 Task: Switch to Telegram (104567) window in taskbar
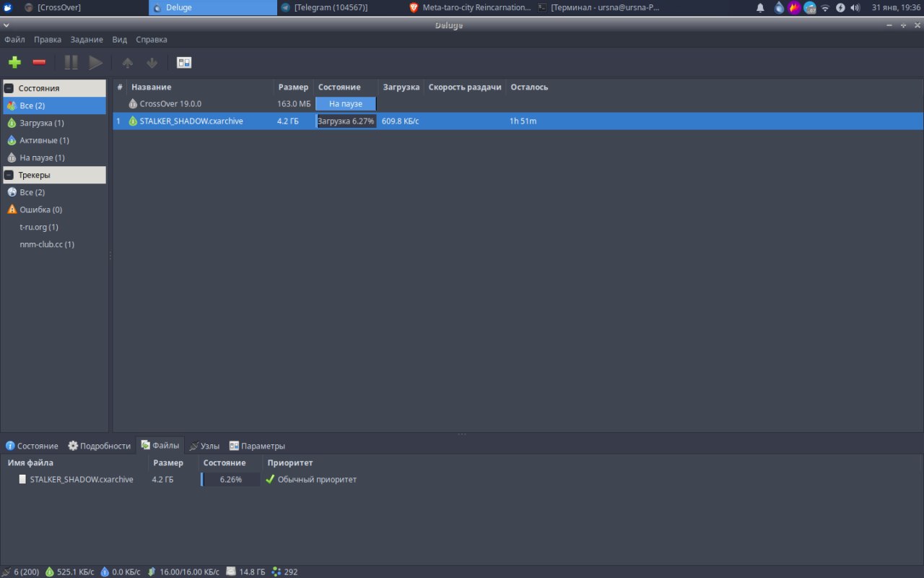(341, 7)
